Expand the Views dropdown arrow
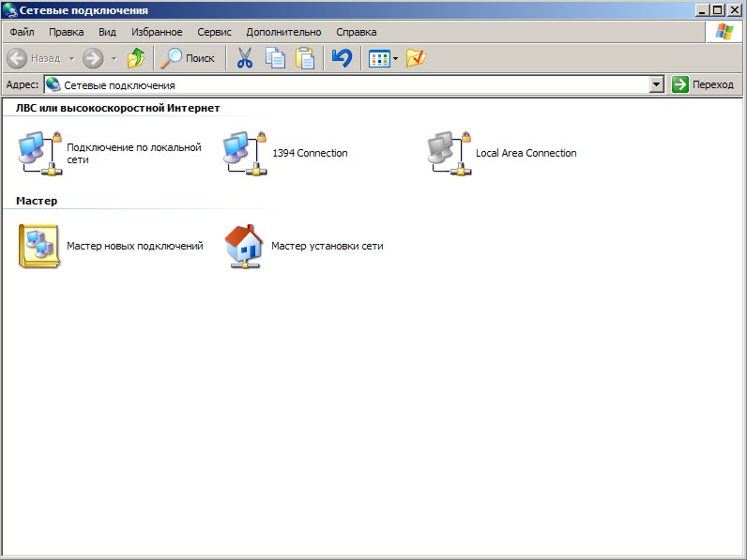This screenshot has width=747, height=560. (x=395, y=59)
